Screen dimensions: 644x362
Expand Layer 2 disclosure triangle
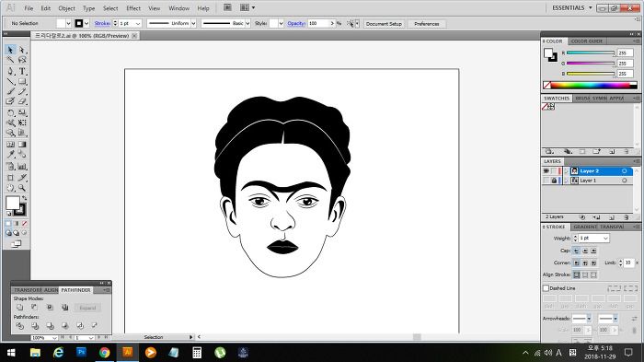tap(566, 170)
